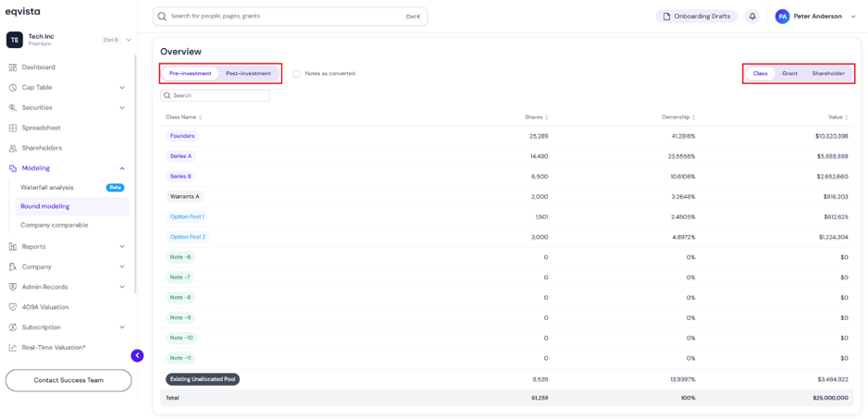Click the TE company logo badge
Image resolution: width=868 pixels, height=419 pixels.
(x=15, y=40)
